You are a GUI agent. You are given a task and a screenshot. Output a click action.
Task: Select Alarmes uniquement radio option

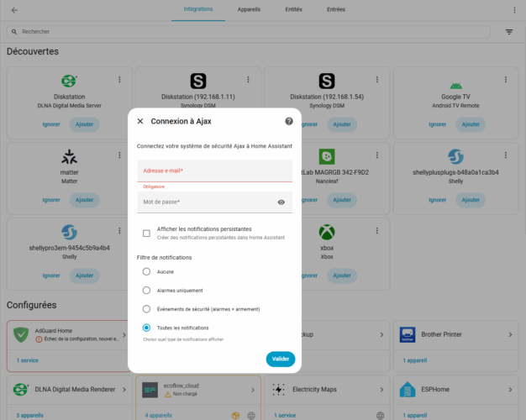pos(146,290)
